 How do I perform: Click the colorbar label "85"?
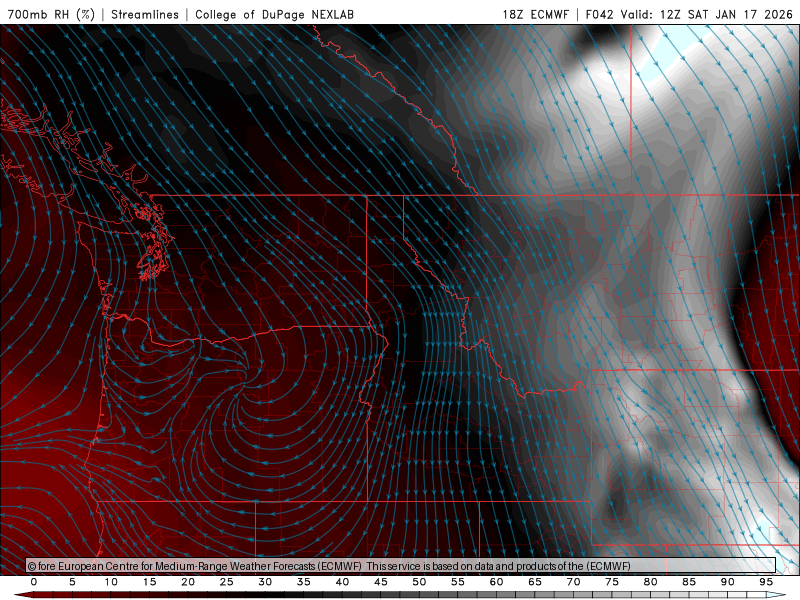coord(689,582)
